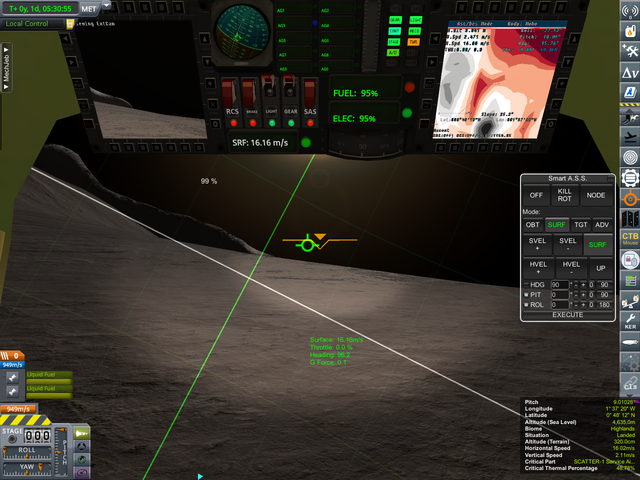Select the green staging mode button

[x=82, y=433]
